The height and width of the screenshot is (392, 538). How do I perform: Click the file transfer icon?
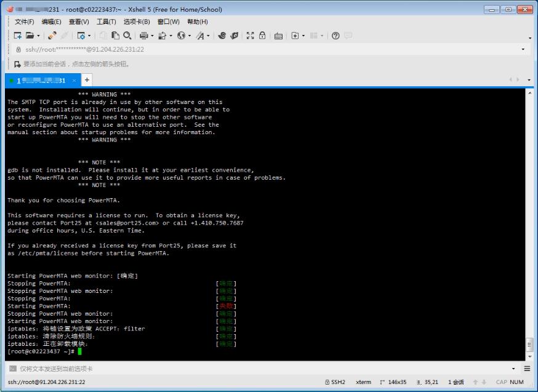163,35
